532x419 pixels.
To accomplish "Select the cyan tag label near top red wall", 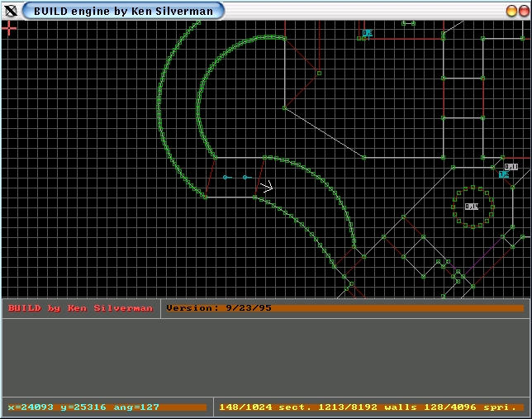I will pyautogui.click(x=368, y=33).
